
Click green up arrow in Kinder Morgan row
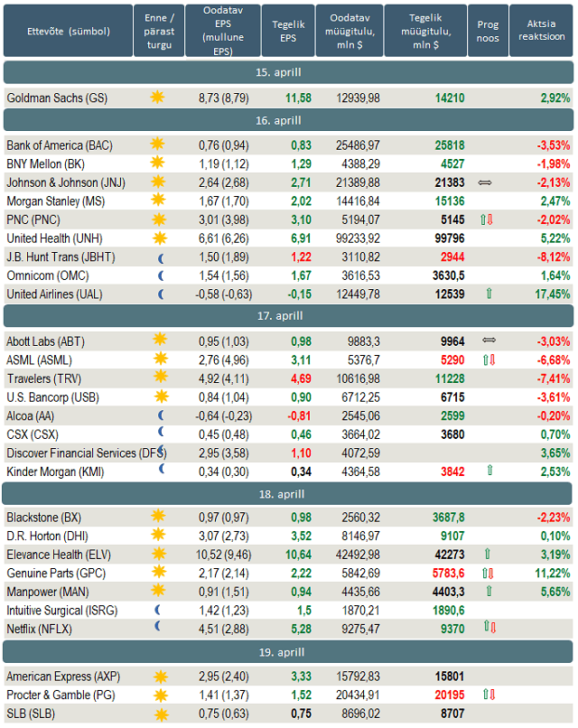point(489,471)
